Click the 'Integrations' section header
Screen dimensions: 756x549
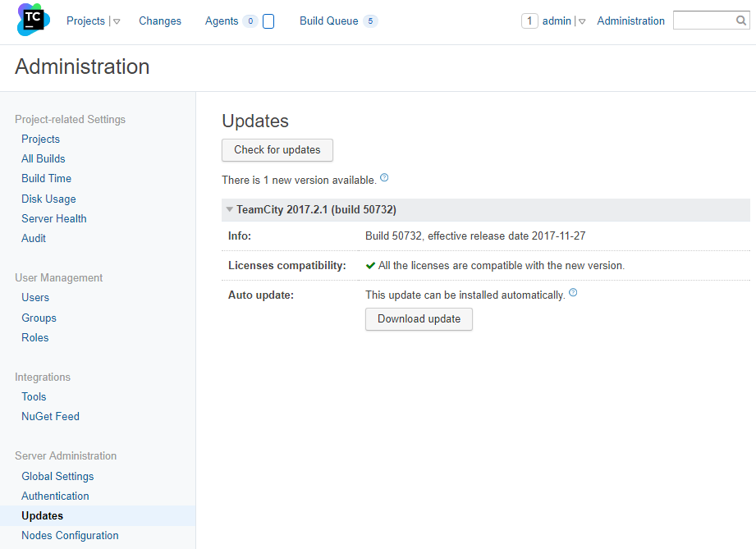[43, 377]
